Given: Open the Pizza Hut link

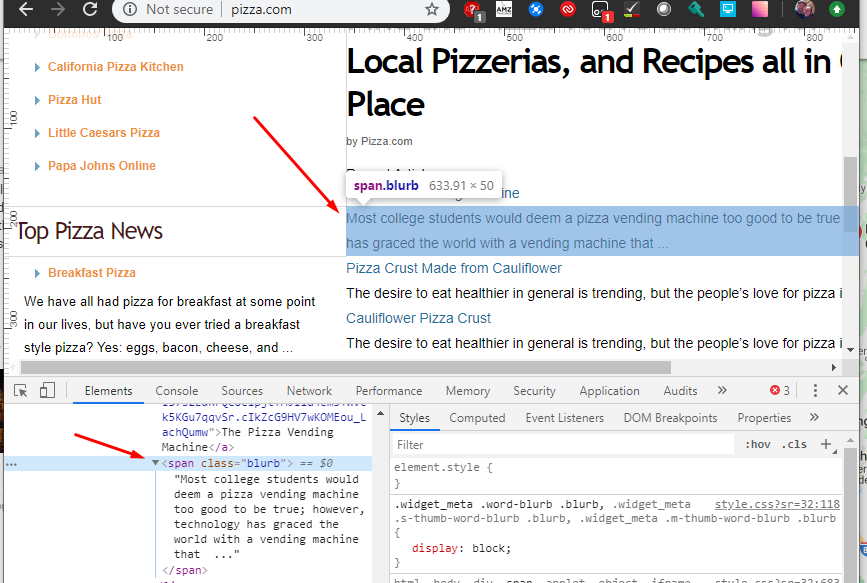Looking at the screenshot, I should pyautogui.click(x=75, y=100).
